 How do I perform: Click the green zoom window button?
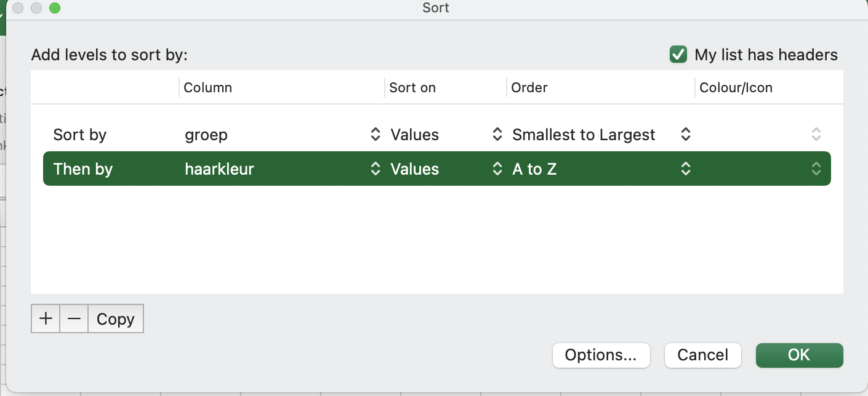coord(55,8)
